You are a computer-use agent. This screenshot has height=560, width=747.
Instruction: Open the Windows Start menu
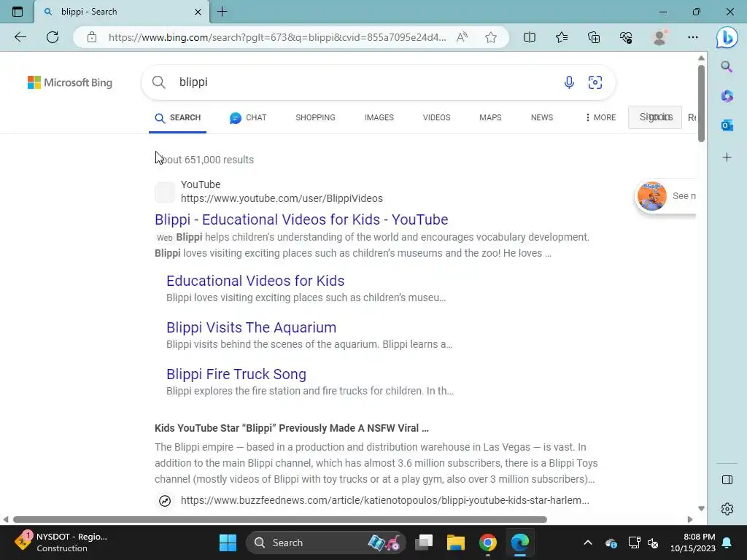pyautogui.click(x=228, y=542)
